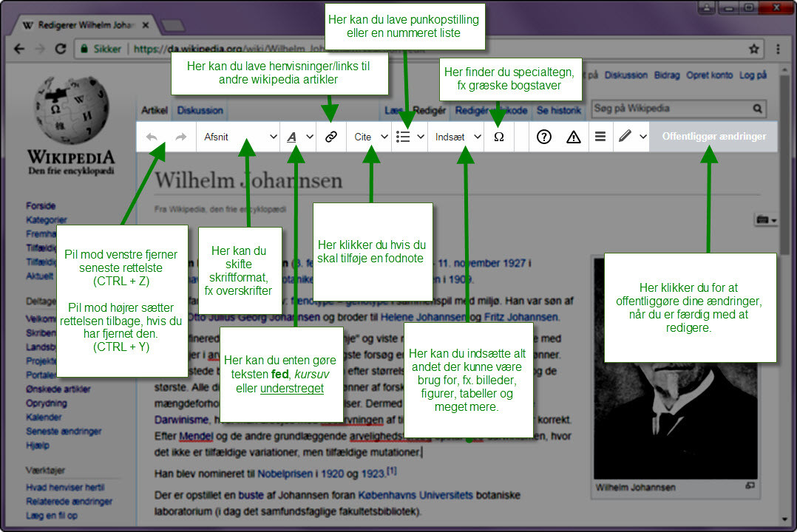Expand the Indsæt insert menu

[456, 137]
